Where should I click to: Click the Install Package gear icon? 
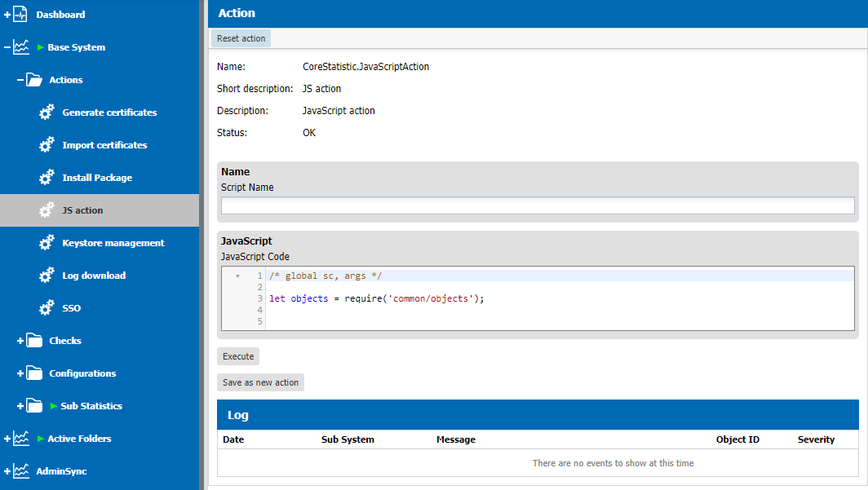(46, 178)
